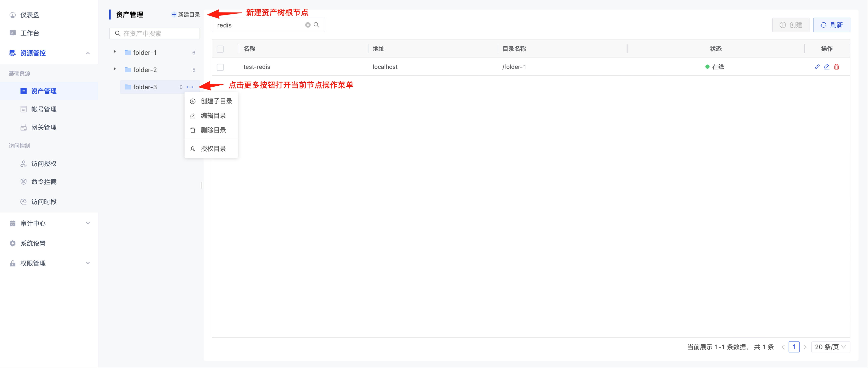Open 系统设置 in the sidebar
This screenshot has width=868, height=368.
click(49, 243)
